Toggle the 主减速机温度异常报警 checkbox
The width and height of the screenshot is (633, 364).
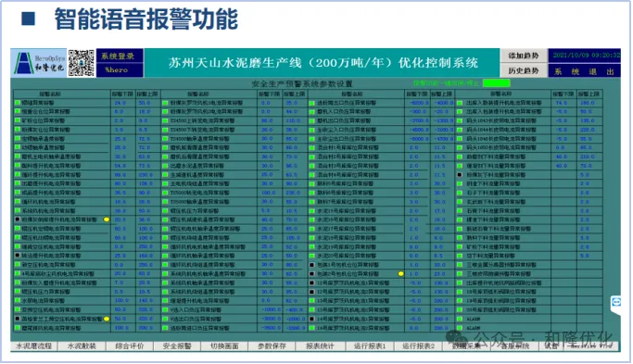[x=165, y=175]
